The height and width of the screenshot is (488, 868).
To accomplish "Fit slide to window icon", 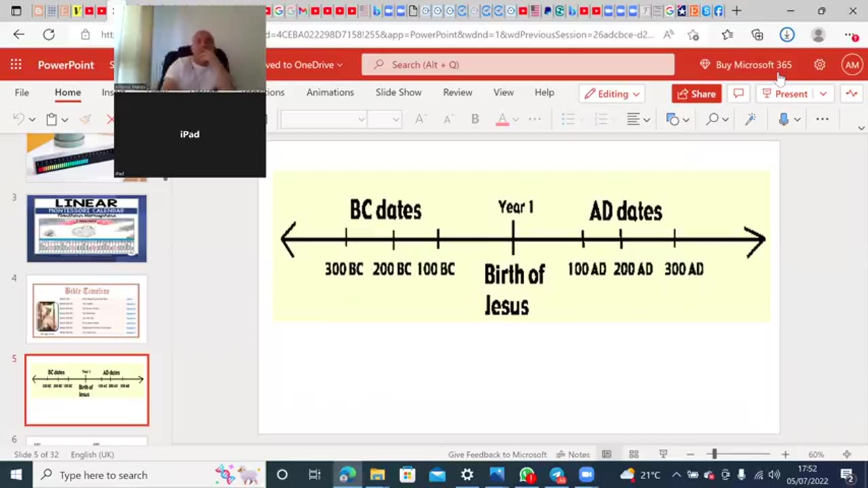I will [x=847, y=454].
